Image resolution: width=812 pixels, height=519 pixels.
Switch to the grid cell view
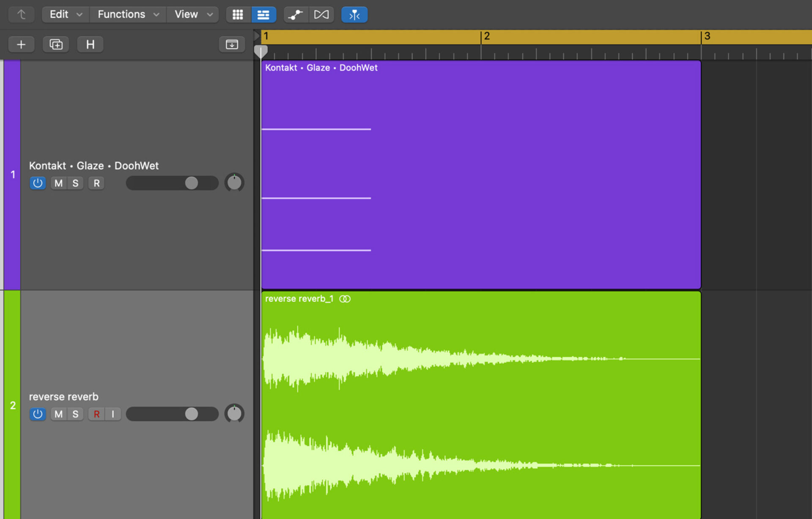coord(238,14)
